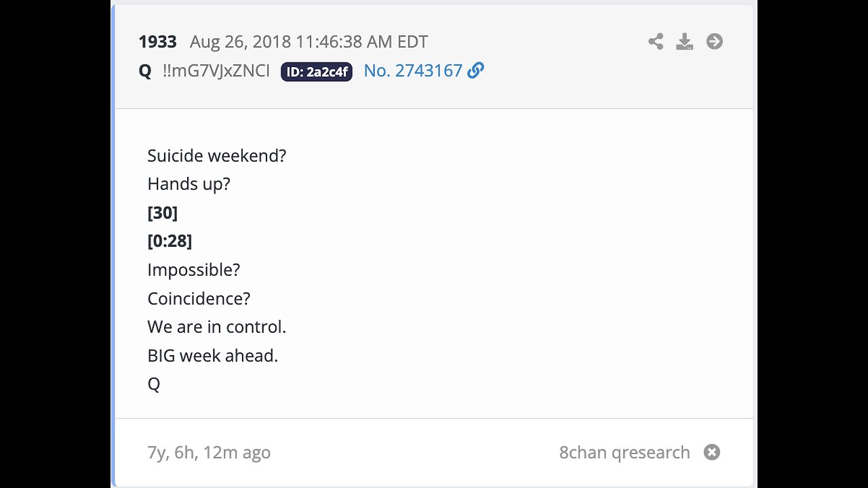This screenshot has height=488, width=868.
Task: Click the 8chan qresearch board label
Action: pyautogui.click(x=624, y=452)
